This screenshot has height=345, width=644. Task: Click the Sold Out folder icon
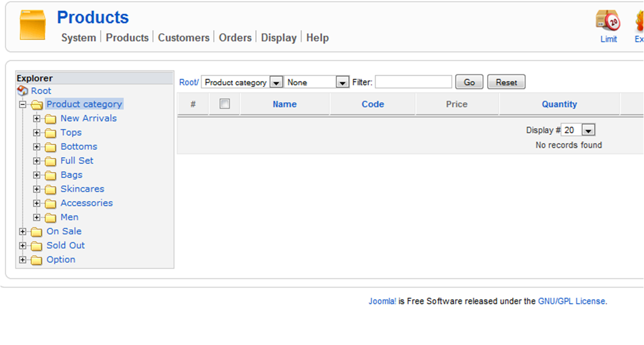(36, 246)
